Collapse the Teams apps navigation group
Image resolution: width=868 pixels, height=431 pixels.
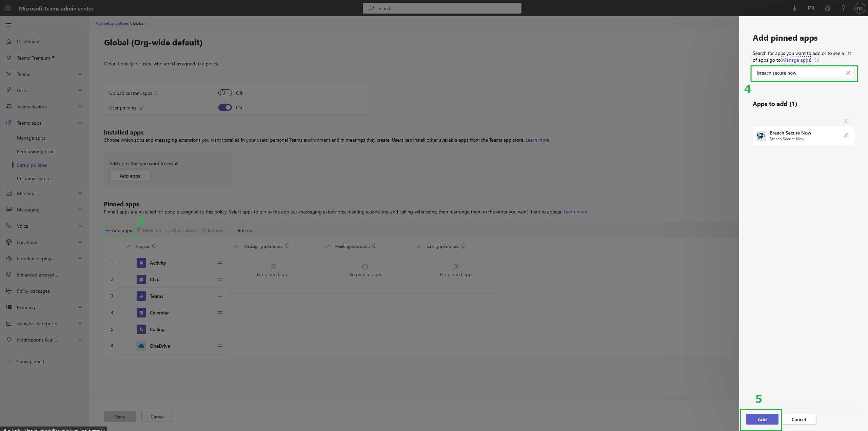click(x=80, y=123)
